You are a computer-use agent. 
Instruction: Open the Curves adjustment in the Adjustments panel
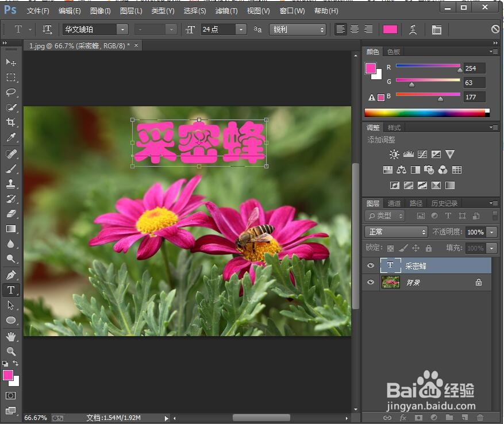[423, 153]
